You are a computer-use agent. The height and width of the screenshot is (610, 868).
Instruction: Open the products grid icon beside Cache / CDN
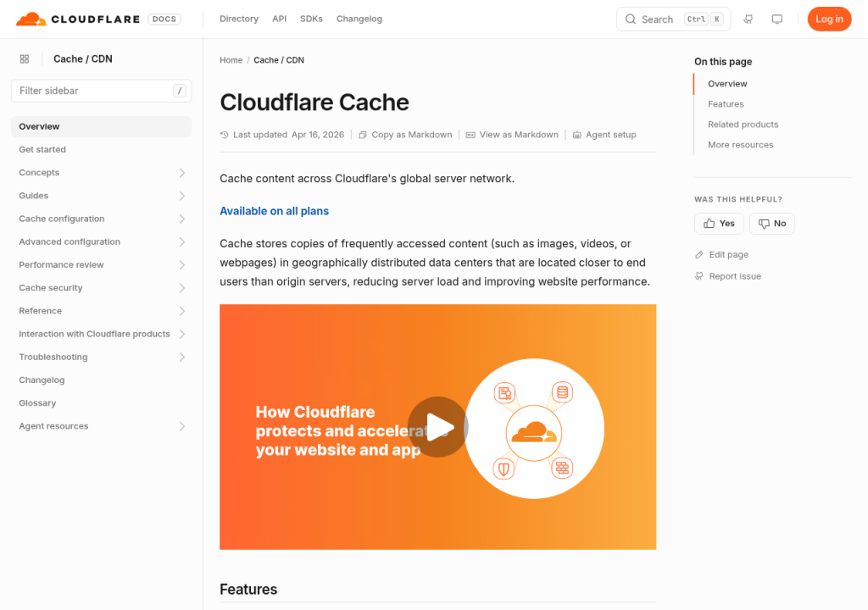(25, 59)
